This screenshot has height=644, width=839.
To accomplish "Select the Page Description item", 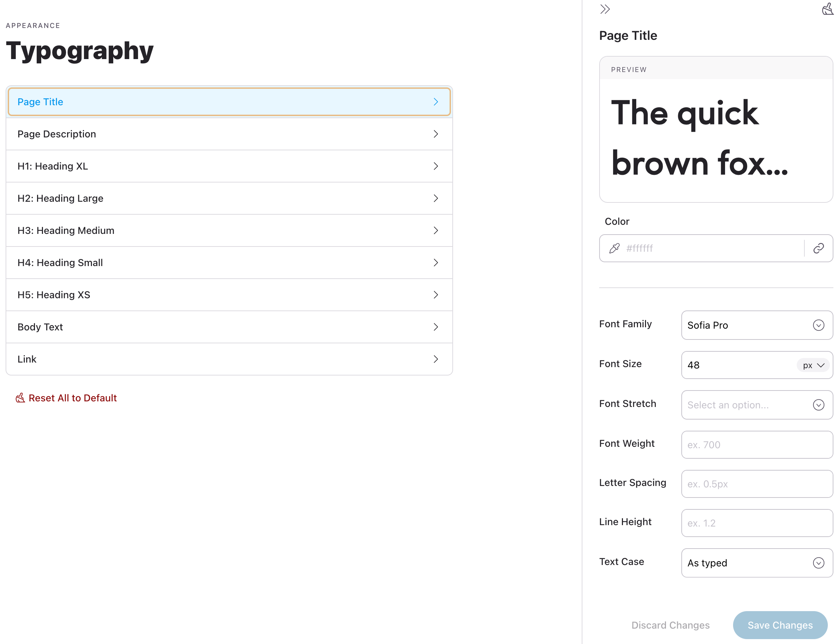I will (x=229, y=134).
